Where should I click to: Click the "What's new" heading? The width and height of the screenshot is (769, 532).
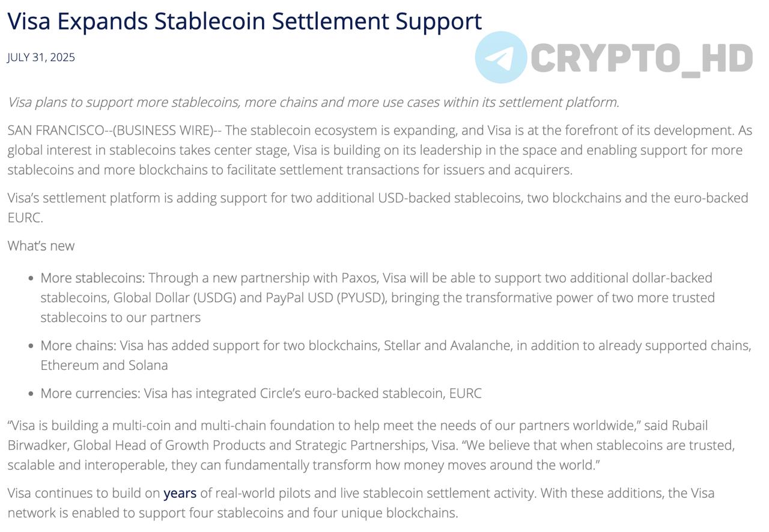(x=41, y=246)
